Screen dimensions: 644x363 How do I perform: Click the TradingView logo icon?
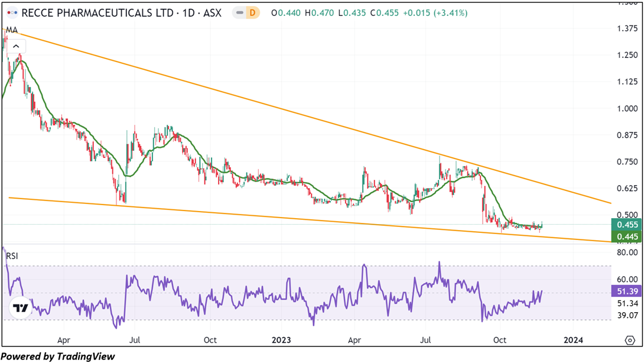tap(21, 307)
